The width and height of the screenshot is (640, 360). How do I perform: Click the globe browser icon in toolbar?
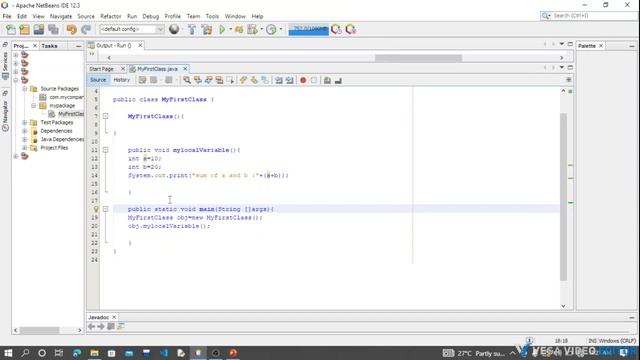[174, 29]
